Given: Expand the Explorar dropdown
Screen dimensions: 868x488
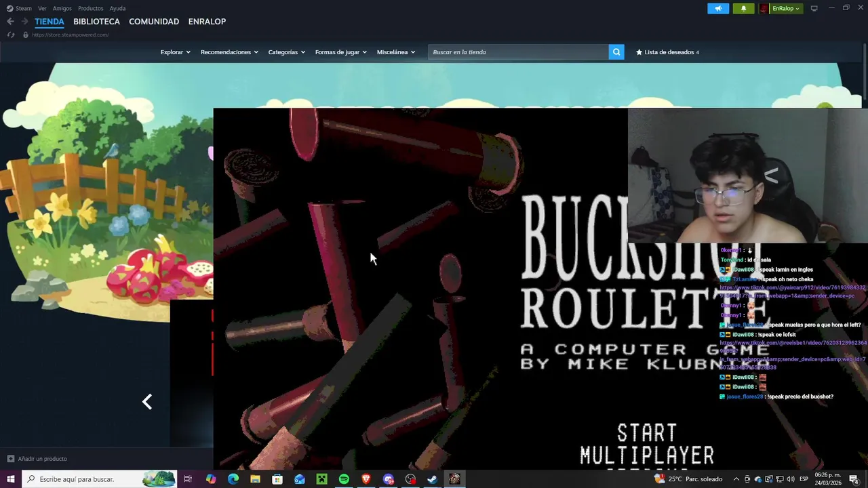Looking at the screenshot, I should point(176,52).
